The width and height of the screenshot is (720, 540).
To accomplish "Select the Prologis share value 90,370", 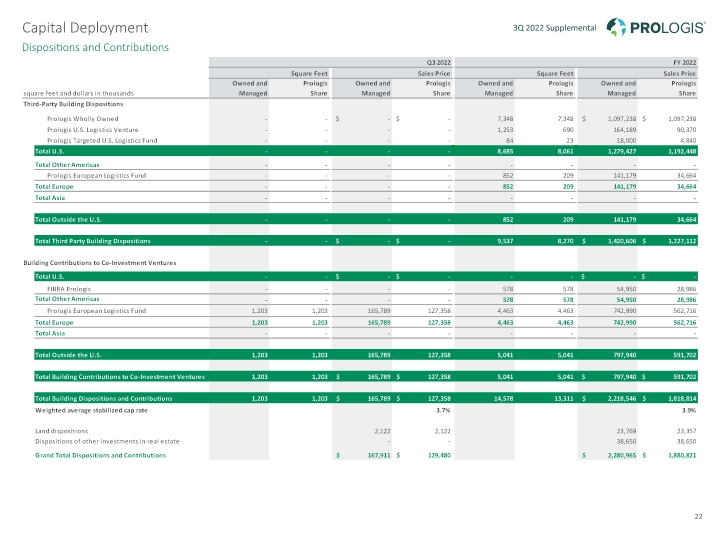I will pyautogui.click(x=686, y=130).
